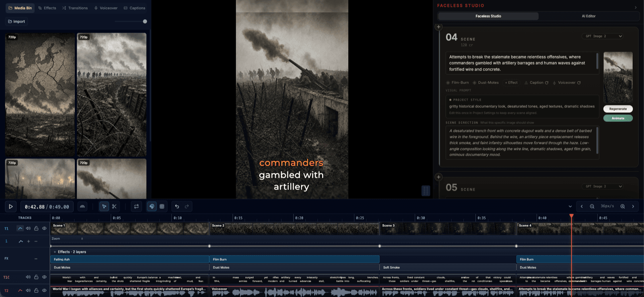
Task: Undo the last edit
Action: click(x=177, y=206)
